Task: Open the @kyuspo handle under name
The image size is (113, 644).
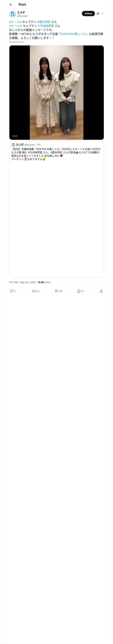Action: coord(22,16)
